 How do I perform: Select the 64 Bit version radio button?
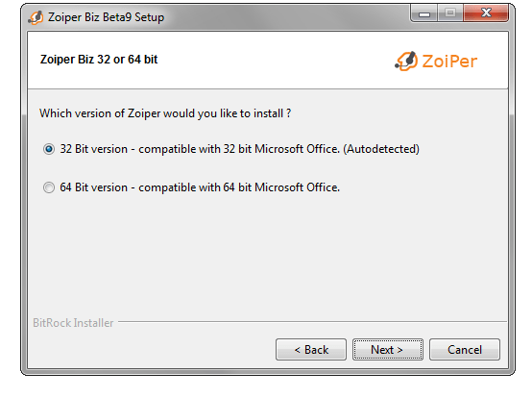[x=49, y=187]
